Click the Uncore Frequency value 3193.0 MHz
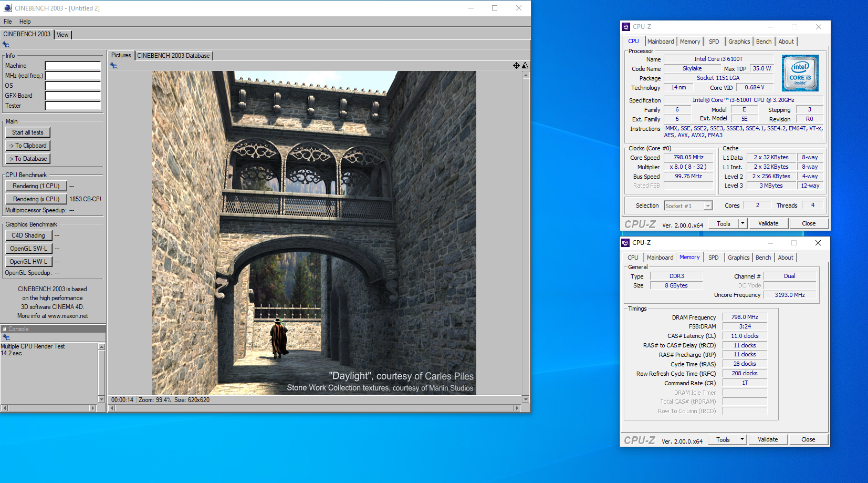868x483 pixels. coord(790,295)
